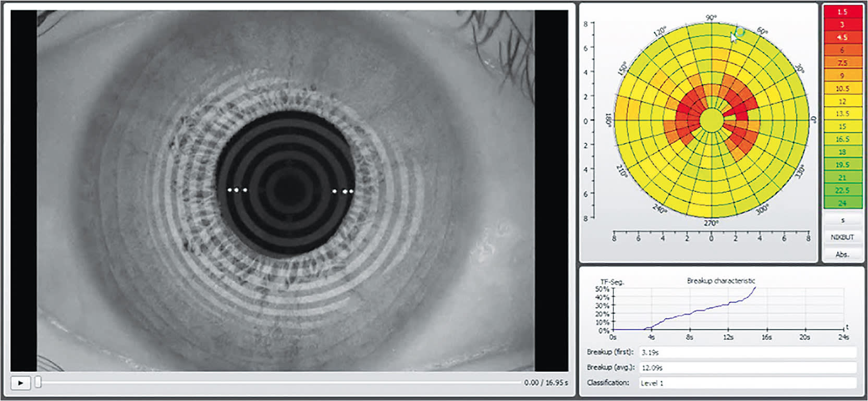Click the Breakup (first) value field 3.19s
The image size is (868, 401).
(x=748, y=353)
